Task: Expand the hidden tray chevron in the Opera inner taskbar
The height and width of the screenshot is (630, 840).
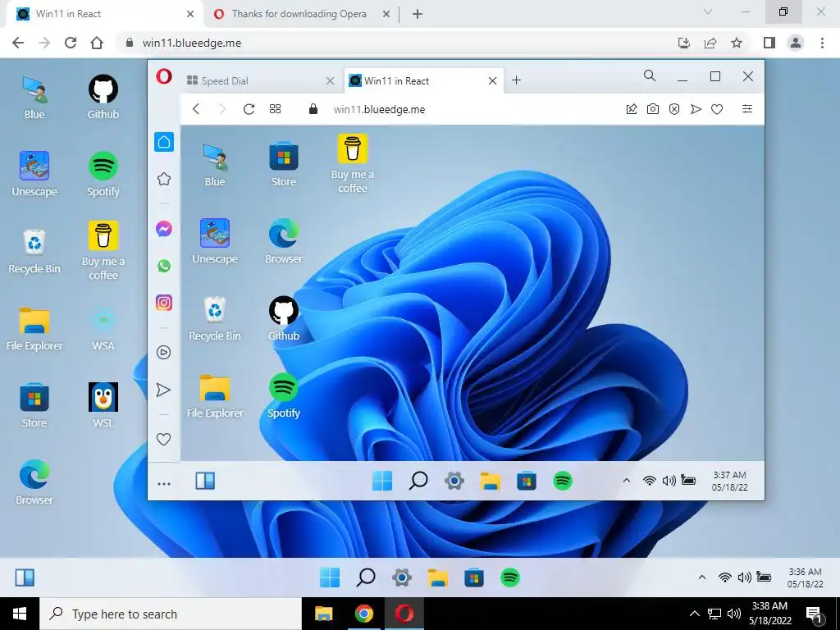Action: click(x=626, y=481)
